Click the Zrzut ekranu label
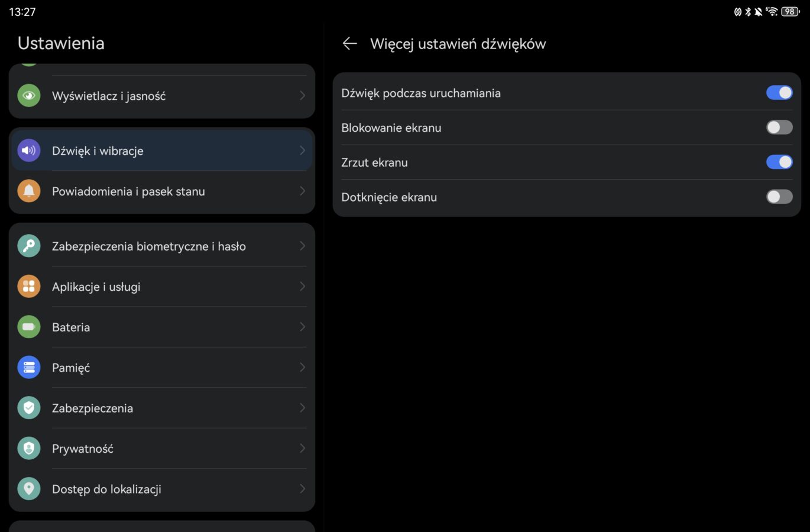 374,163
